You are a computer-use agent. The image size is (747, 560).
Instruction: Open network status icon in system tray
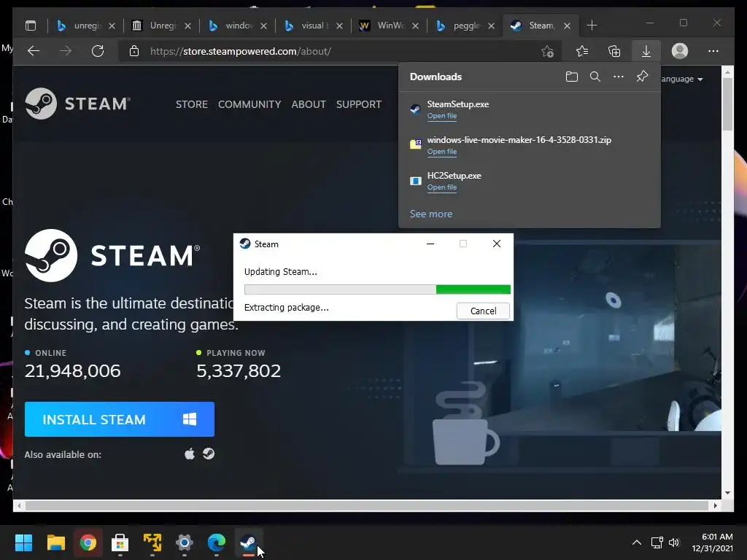tap(657, 542)
